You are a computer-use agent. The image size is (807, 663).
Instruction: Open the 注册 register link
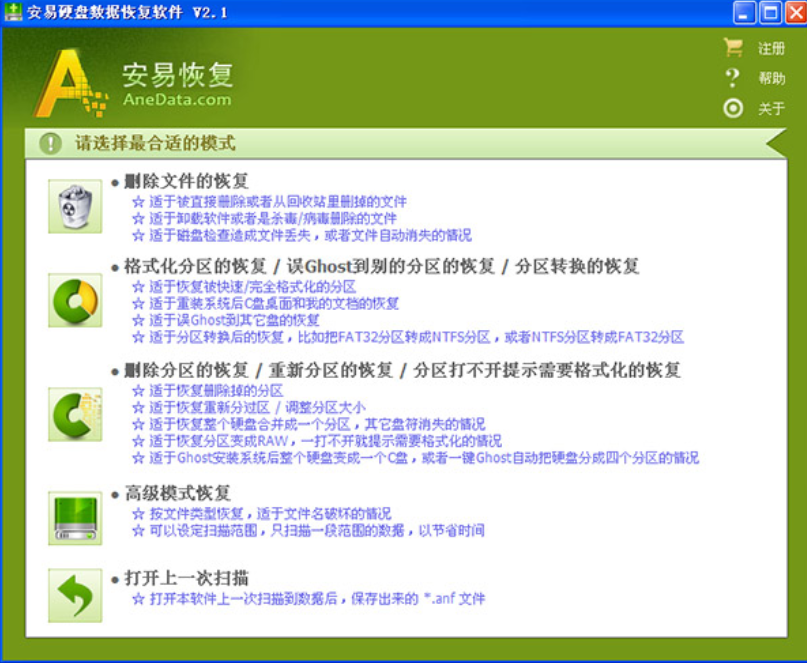(x=771, y=48)
